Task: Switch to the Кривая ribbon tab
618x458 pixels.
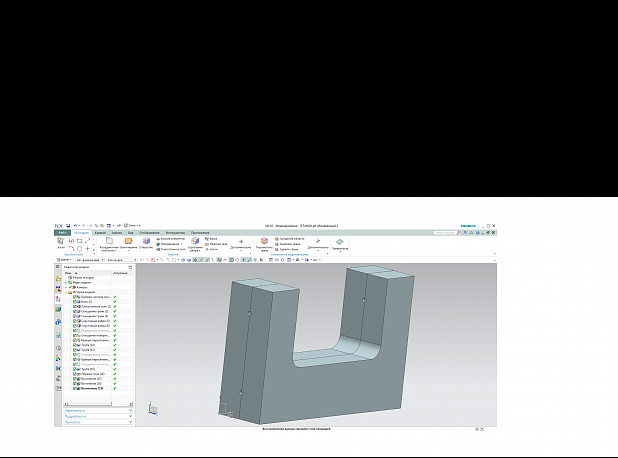Action: (x=101, y=233)
